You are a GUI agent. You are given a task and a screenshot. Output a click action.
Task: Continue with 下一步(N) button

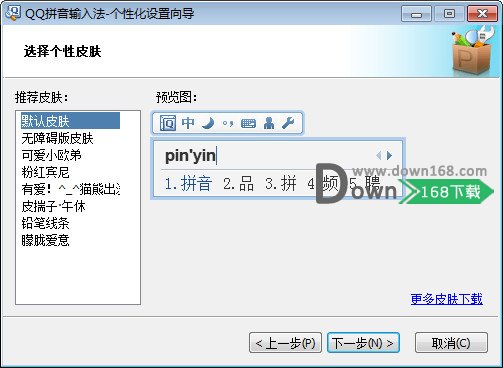coord(363,343)
